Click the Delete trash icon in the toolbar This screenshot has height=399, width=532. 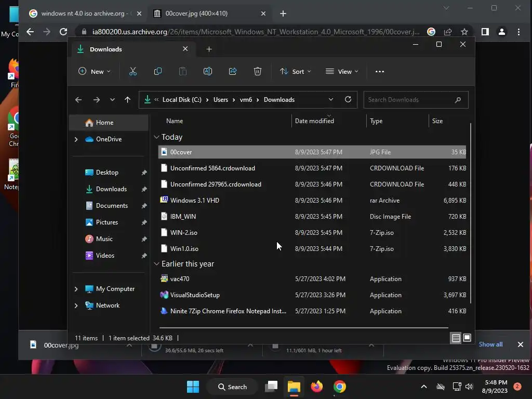click(258, 71)
